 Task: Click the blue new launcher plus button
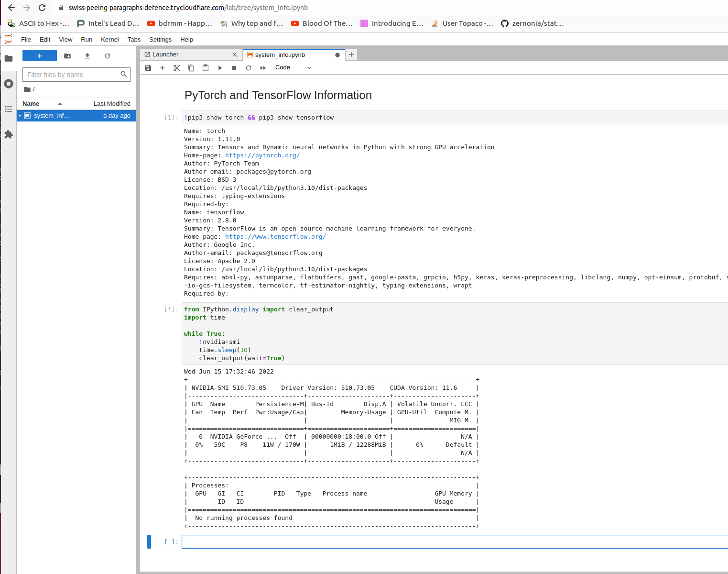pos(40,56)
